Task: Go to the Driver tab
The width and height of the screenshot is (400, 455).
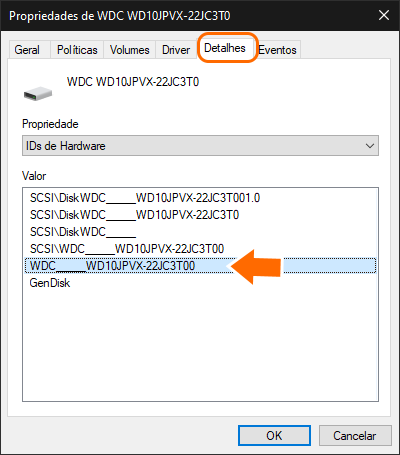Action: point(176,50)
